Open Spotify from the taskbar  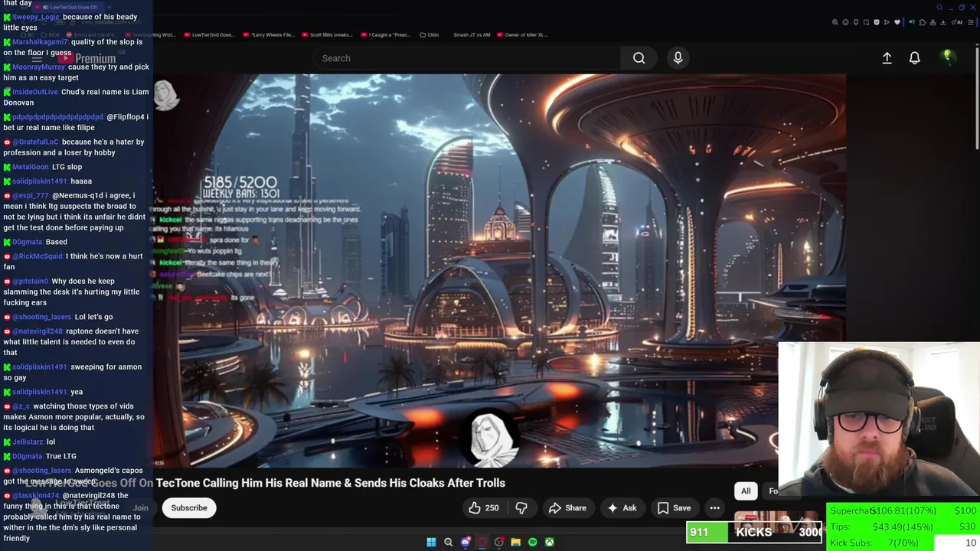(533, 542)
